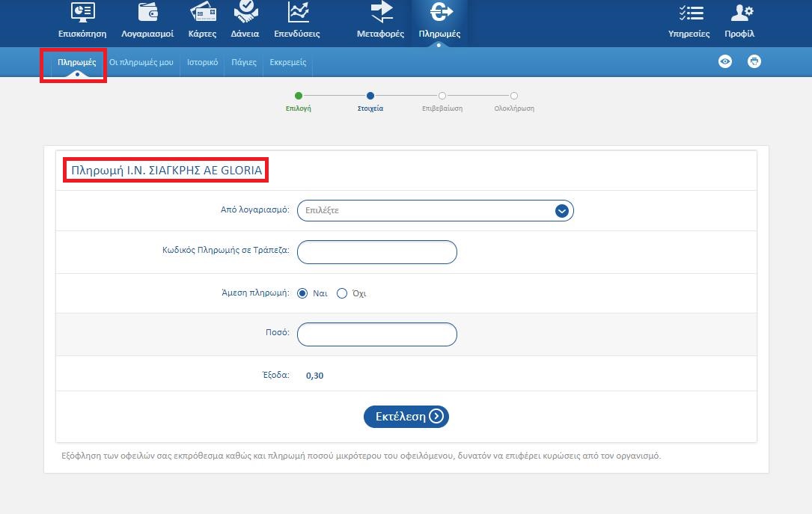Image resolution: width=812 pixels, height=514 pixels.
Task: Switch to Οι πληρωμές μου tab
Action: coord(141,62)
